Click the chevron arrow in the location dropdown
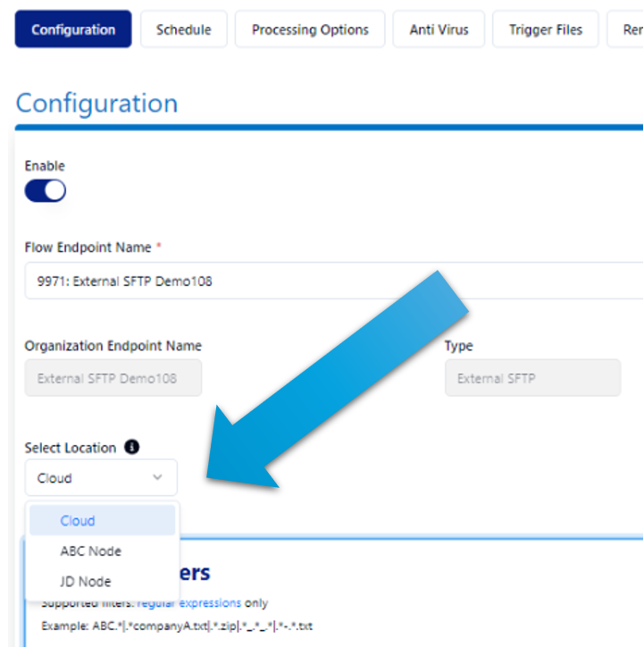The height and width of the screenshot is (647, 644). (158, 478)
